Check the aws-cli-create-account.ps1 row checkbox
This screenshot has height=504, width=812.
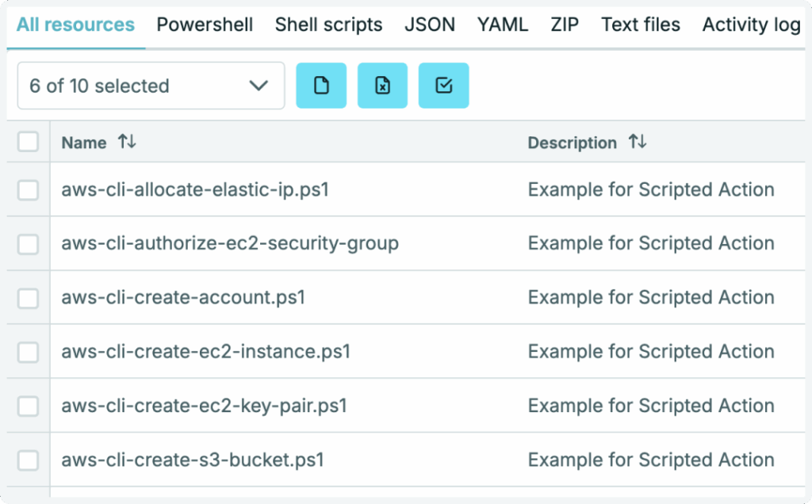click(29, 298)
